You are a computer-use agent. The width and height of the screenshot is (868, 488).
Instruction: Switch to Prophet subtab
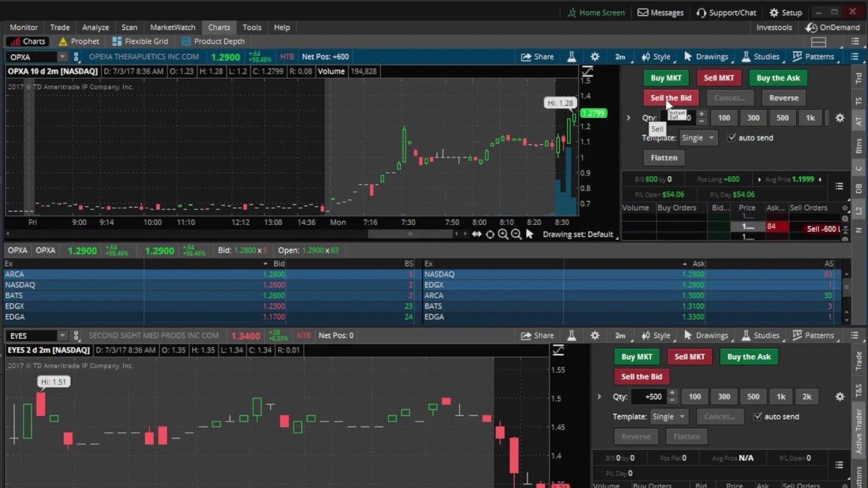tap(78, 41)
